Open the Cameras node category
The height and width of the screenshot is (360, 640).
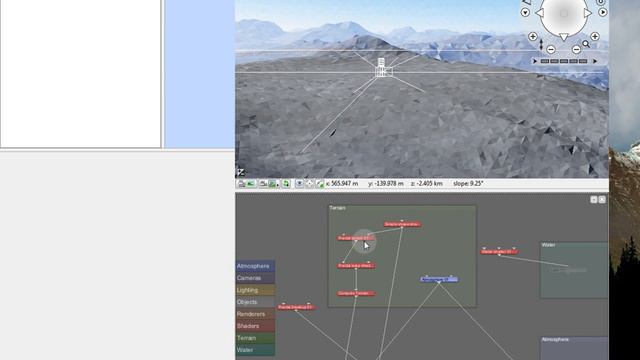coord(255,278)
